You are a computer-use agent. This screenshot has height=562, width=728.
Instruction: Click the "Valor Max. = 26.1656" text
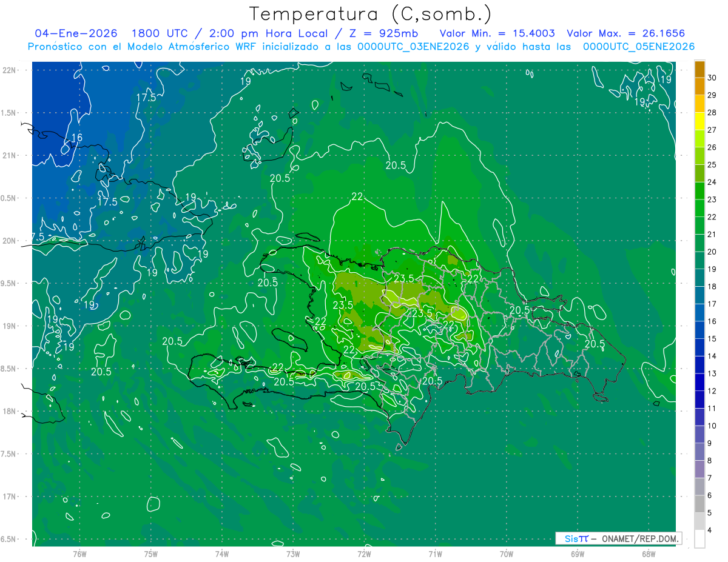(x=625, y=33)
